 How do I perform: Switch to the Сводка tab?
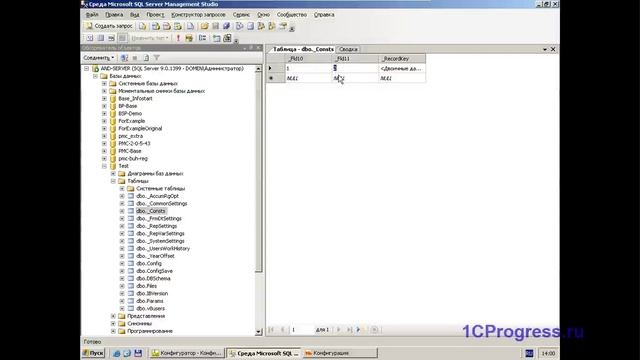[348, 49]
